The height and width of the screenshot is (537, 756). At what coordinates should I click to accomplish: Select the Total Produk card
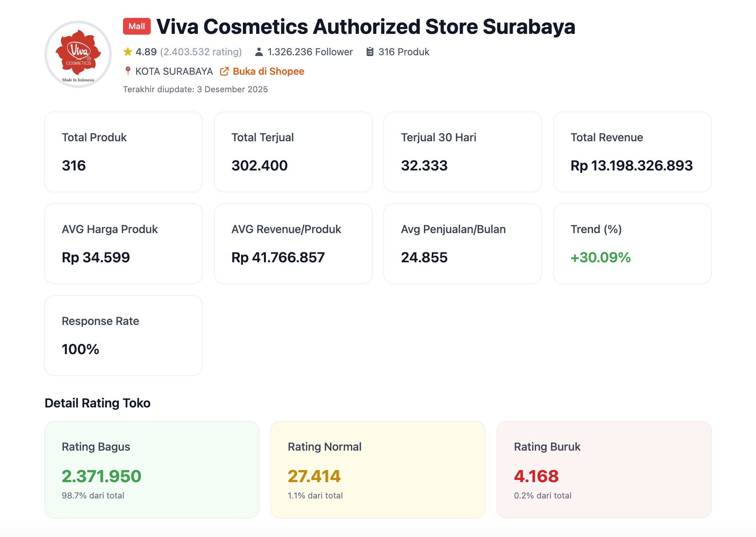click(x=123, y=152)
